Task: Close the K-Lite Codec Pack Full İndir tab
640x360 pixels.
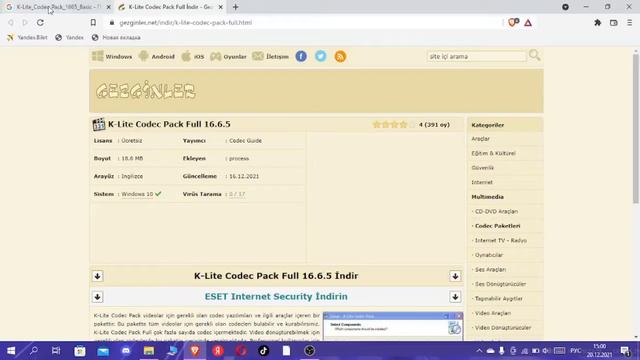Action: click(x=221, y=7)
